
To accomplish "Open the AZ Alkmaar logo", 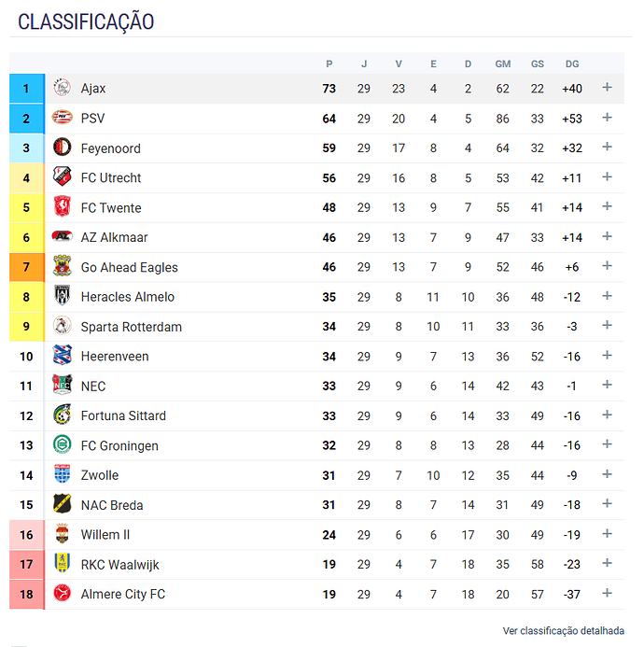I will [63, 236].
